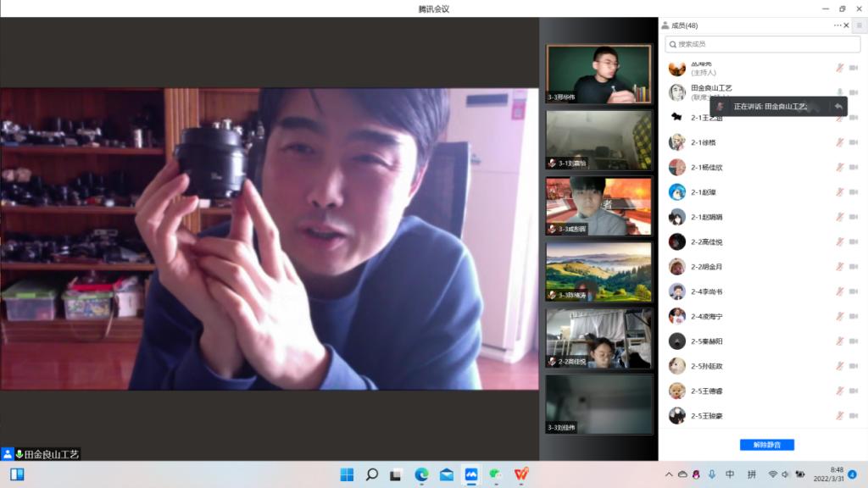Click the 解除静音 unmute button
868x488 pixels.
coord(766,445)
